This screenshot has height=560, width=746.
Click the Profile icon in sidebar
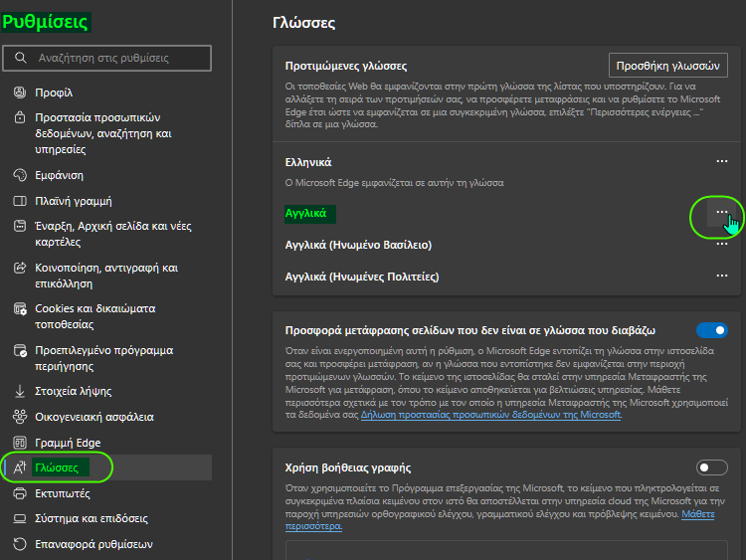[20, 93]
